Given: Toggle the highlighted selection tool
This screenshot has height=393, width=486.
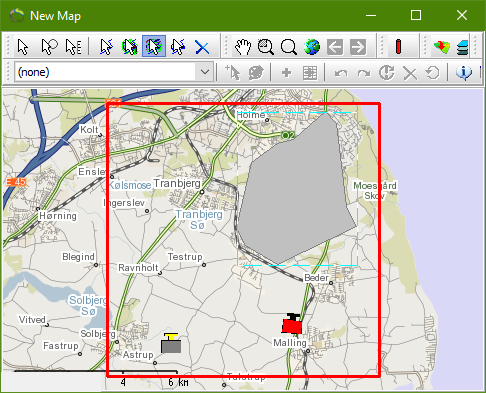Looking at the screenshot, I should (x=154, y=46).
